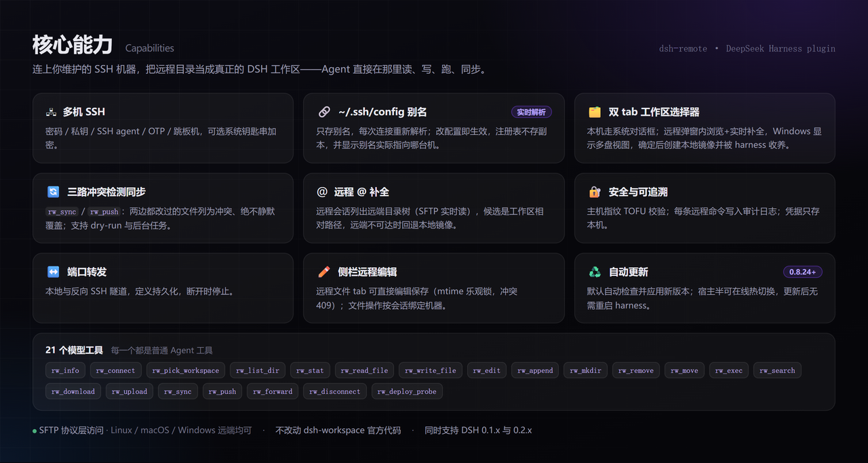Click the description under 多机 SSH

click(x=161, y=138)
